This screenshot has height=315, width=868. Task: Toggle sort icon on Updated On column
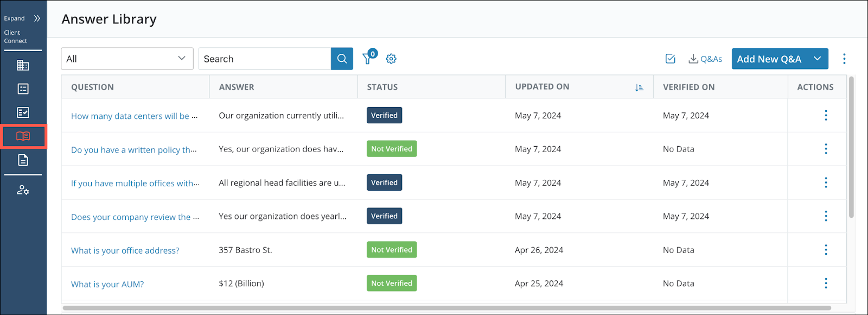tap(639, 87)
